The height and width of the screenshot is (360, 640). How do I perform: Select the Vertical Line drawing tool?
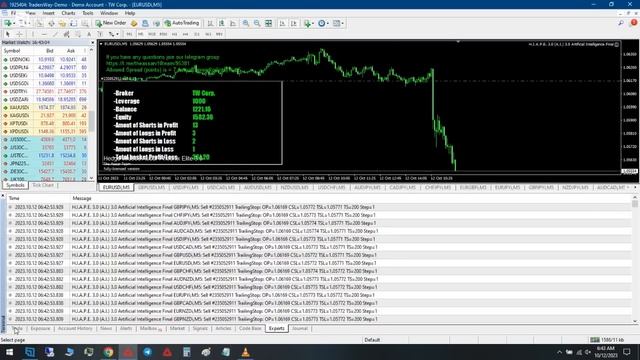tap(33, 34)
